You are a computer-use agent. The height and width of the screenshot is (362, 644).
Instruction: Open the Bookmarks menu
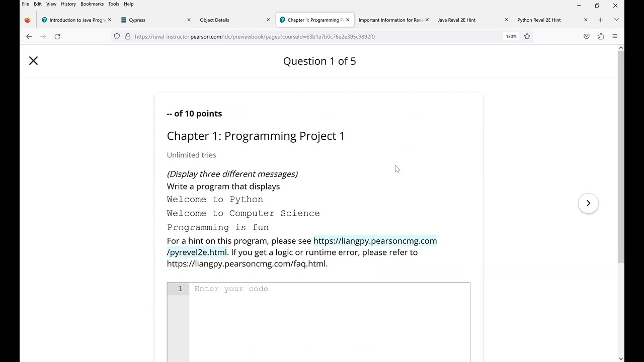coord(92,4)
